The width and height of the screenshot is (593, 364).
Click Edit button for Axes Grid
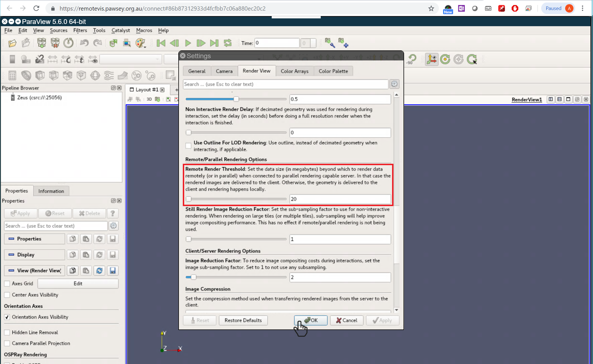coord(78,284)
